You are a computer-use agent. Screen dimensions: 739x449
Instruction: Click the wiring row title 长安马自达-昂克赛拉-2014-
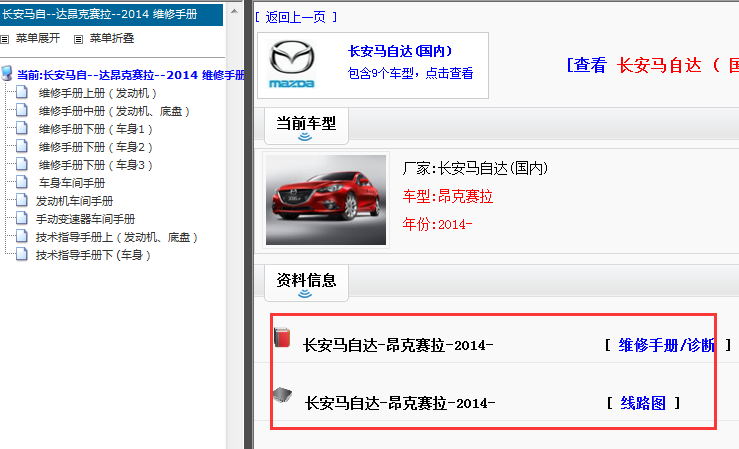point(400,403)
